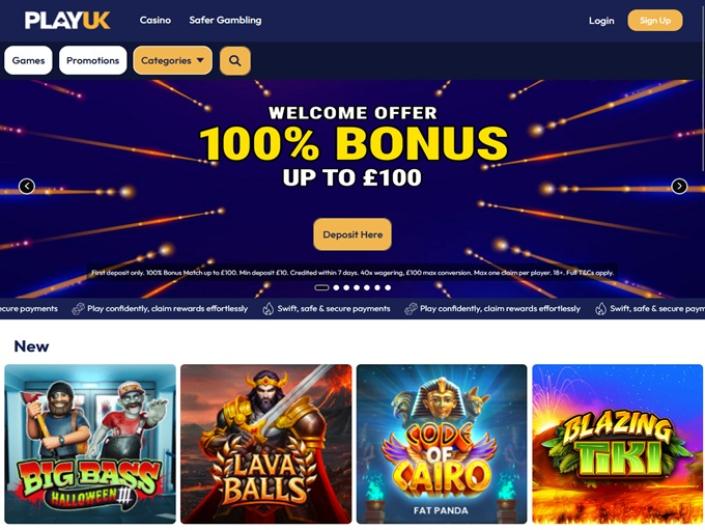This screenshot has width=705, height=530.
Task: Click the PlayUK logo
Action: [67, 20]
